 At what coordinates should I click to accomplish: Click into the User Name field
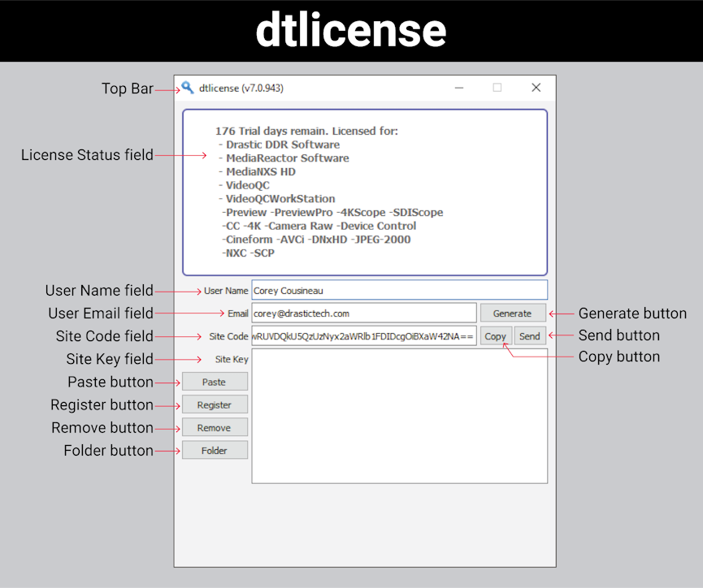(400, 291)
